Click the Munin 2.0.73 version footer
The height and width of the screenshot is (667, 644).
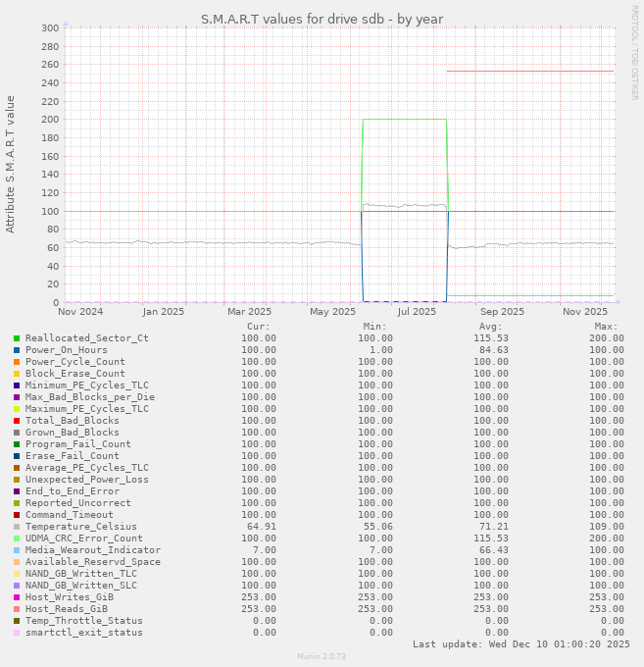322,656
